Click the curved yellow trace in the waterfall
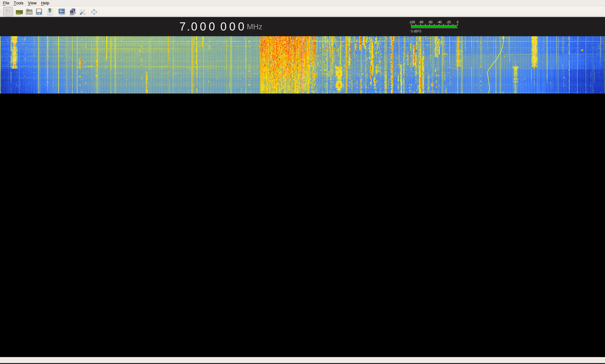 pyautogui.click(x=493, y=63)
